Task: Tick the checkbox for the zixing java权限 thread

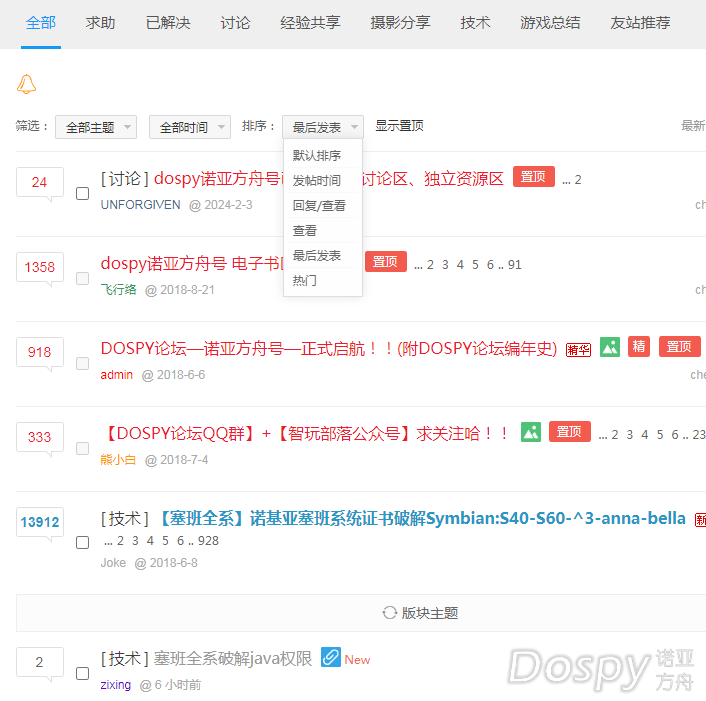Action: [82, 674]
